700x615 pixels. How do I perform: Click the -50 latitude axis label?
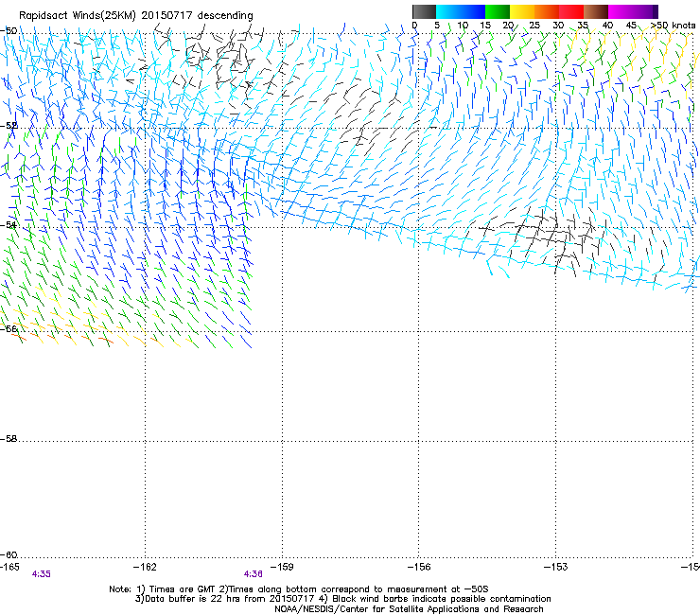pos(9,31)
